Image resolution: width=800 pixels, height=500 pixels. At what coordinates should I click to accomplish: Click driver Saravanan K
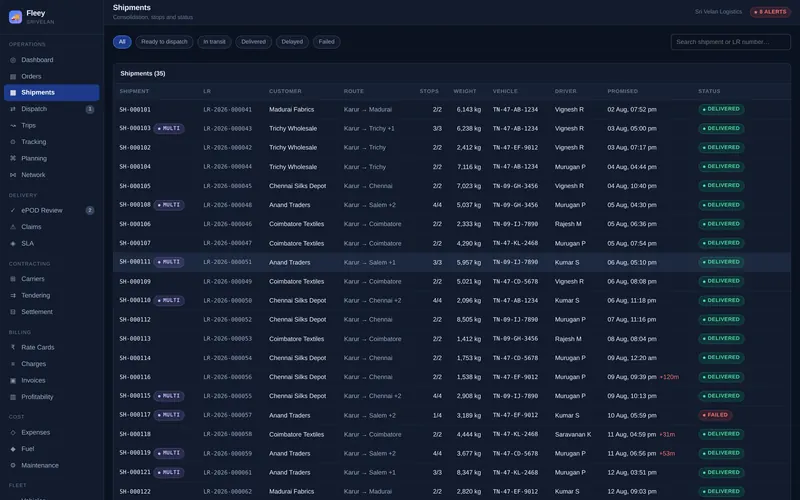[573, 435]
